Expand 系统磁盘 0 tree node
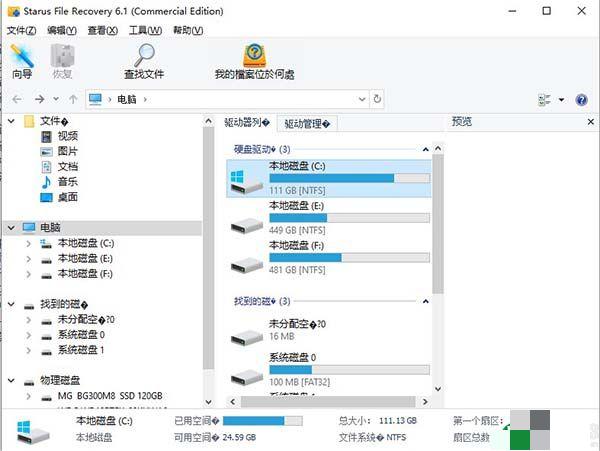The height and width of the screenshot is (451, 600). pyautogui.click(x=28, y=335)
